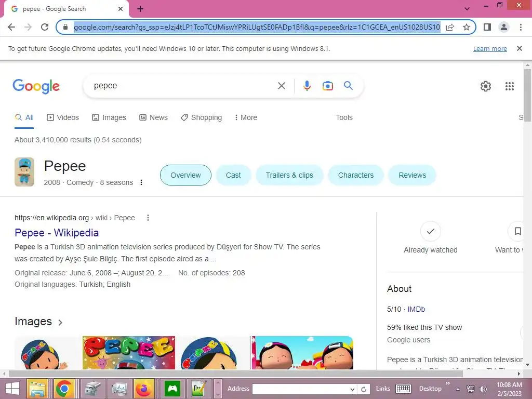Open the Notepad++ taskbar icon
This screenshot has width=532, height=399.
[199, 389]
